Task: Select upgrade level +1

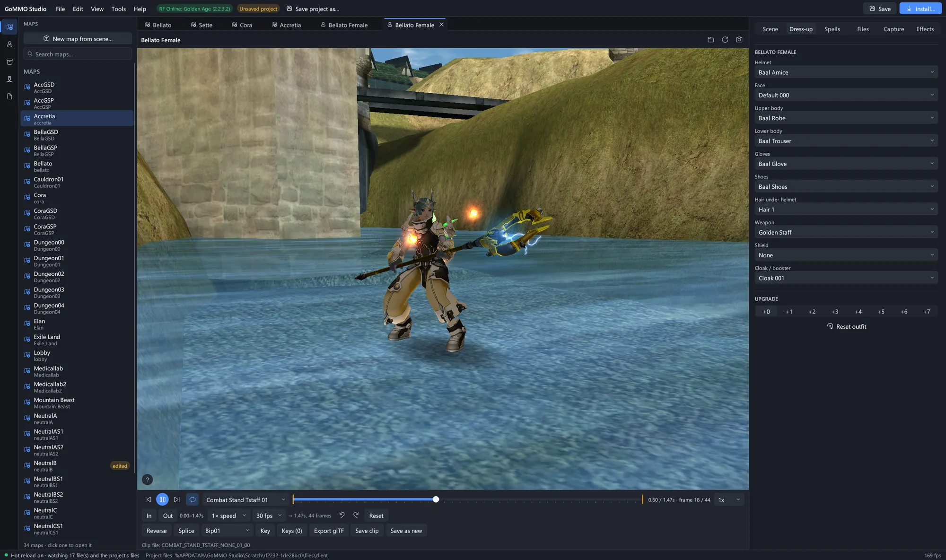Action: (789, 312)
